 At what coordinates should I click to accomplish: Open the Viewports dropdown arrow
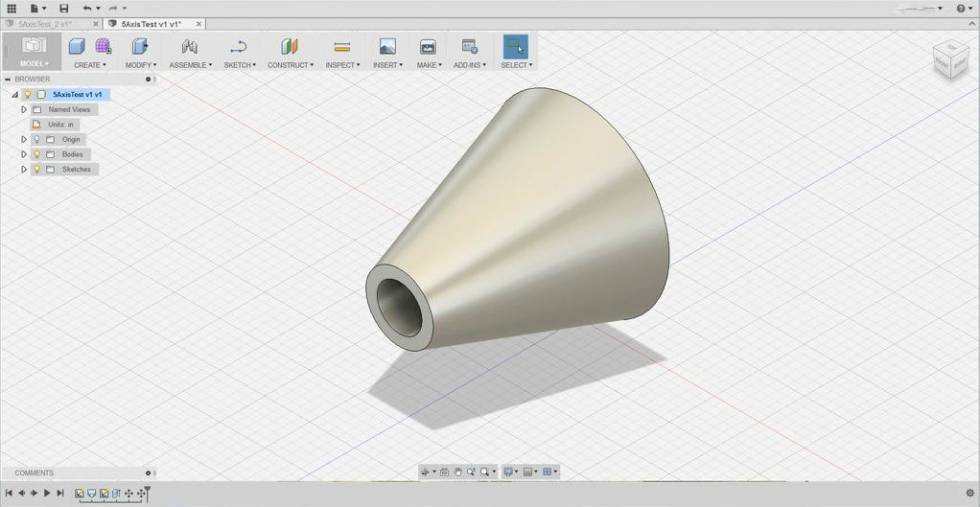pyautogui.click(x=555, y=472)
